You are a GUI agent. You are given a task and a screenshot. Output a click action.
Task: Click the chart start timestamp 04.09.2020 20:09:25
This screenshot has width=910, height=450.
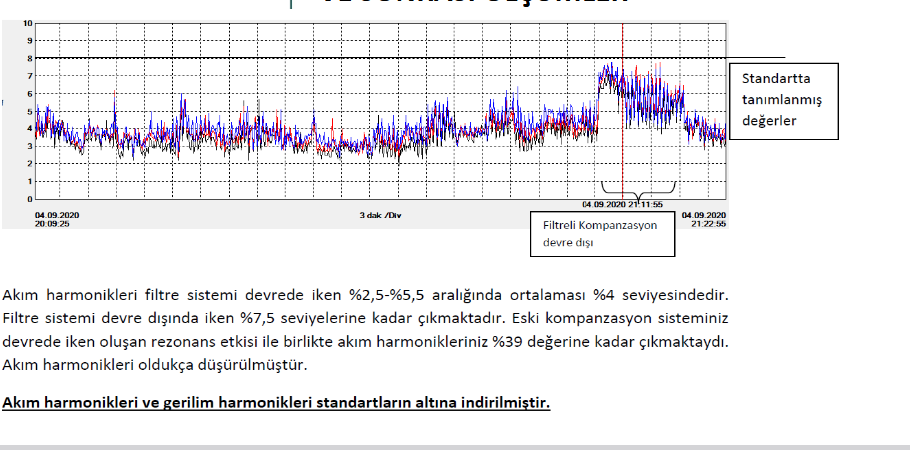coord(57,219)
